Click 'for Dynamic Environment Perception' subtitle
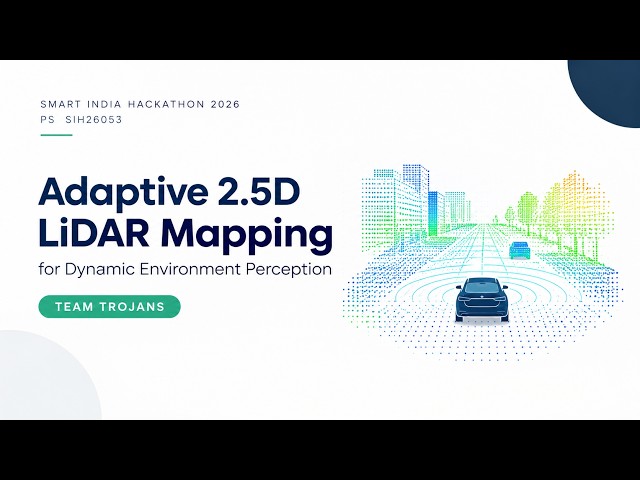Viewport: 640px width, 480px height. click(x=185, y=270)
